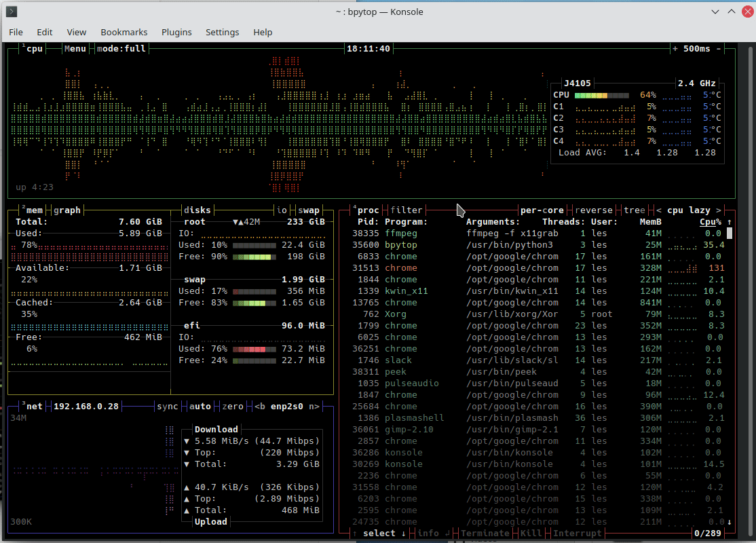Toggle swap display in disks box

pos(309,210)
